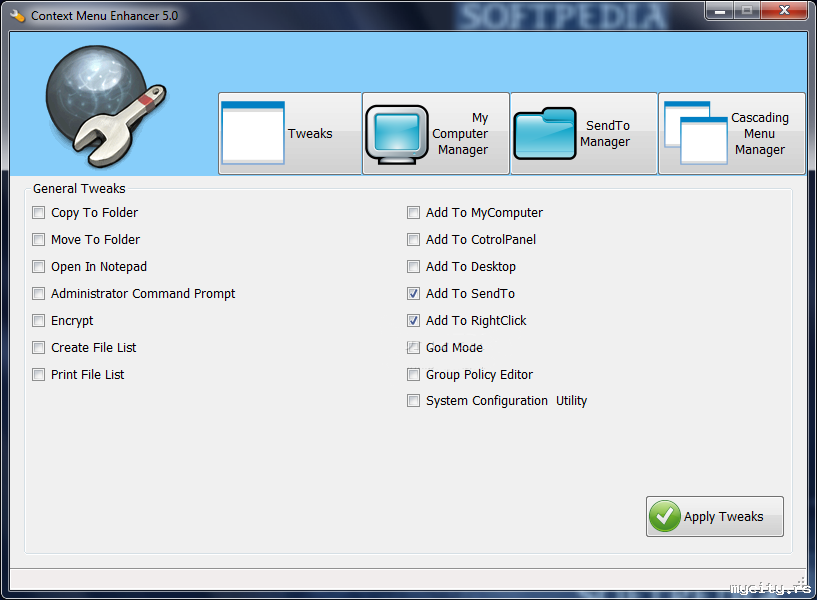Click the SendTo Manager folder icon
This screenshot has height=600, width=817.
[x=544, y=133]
